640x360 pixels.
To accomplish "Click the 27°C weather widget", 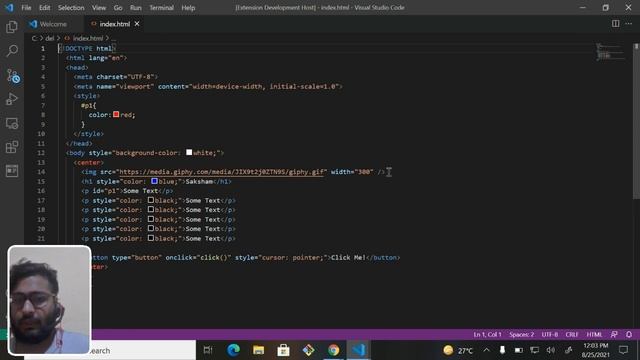I will (458, 350).
